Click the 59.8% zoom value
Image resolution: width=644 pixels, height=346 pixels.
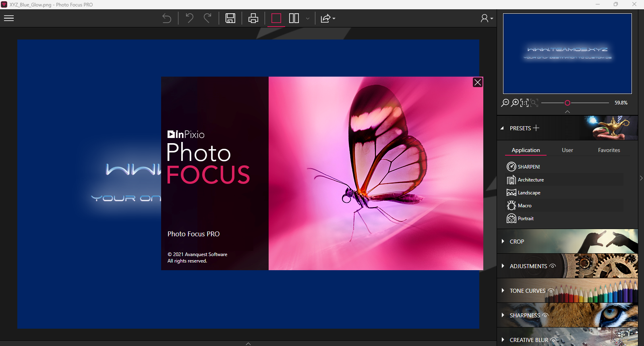[x=621, y=103]
